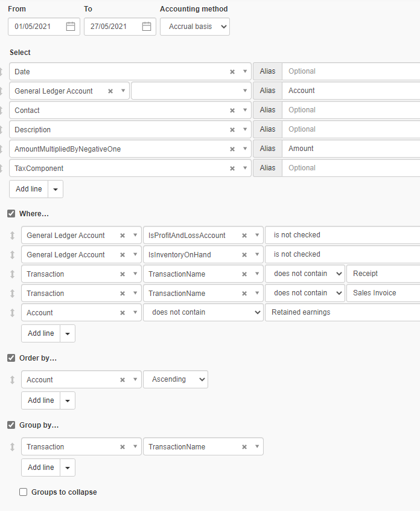The height and width of the screenshot is (511, 420).
Task: Uncheck the Where... checkbox
Action: (11, 214)
